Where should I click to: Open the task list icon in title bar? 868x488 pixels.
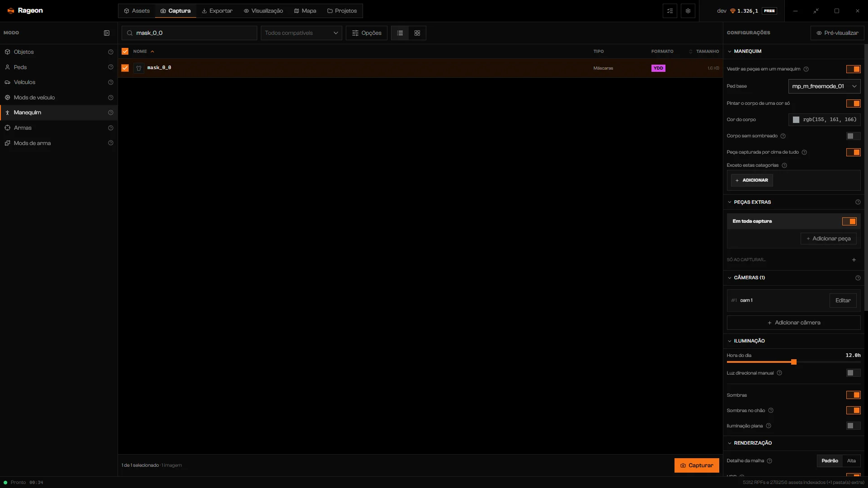(670, 11)
